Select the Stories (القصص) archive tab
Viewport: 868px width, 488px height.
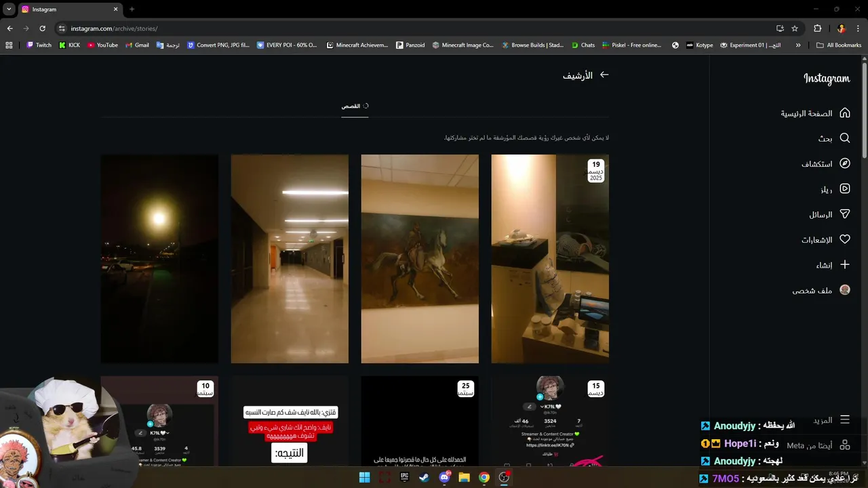[355, 106]
